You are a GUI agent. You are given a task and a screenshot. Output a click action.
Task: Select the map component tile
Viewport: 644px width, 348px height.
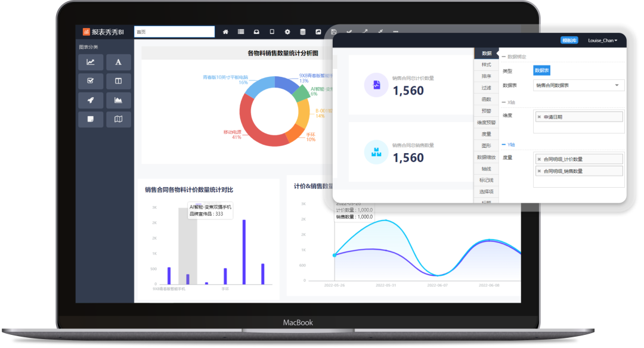tap(118, 119)
